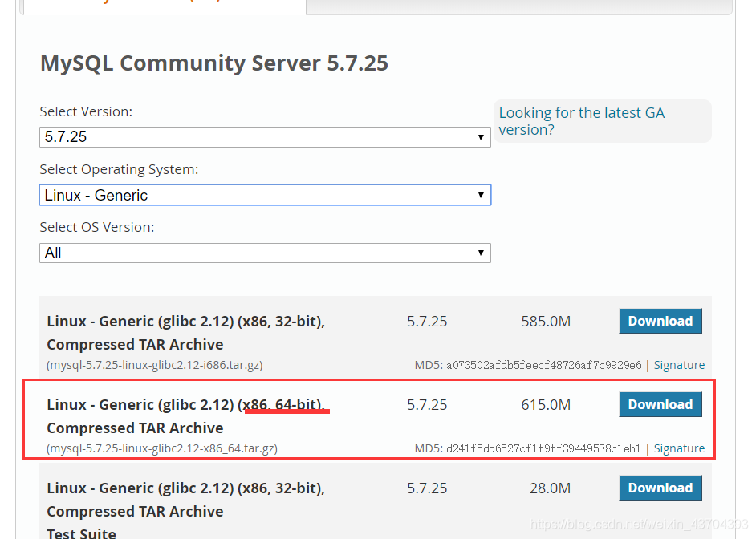756x539 pixels.
Task: Download the 28.0M Test Suite archive
Action: tap(660, 488)
